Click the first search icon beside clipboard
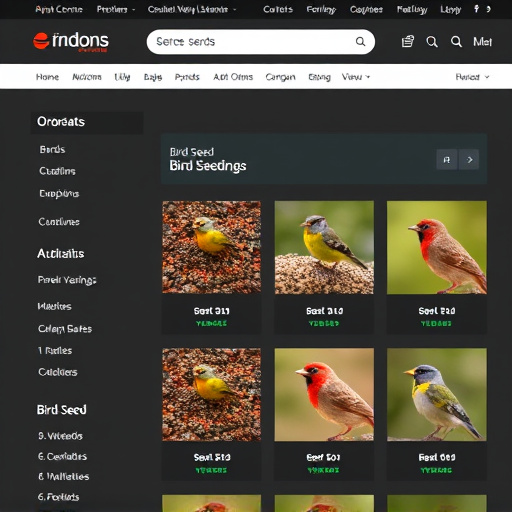512x512 pixels. [432, 42]
